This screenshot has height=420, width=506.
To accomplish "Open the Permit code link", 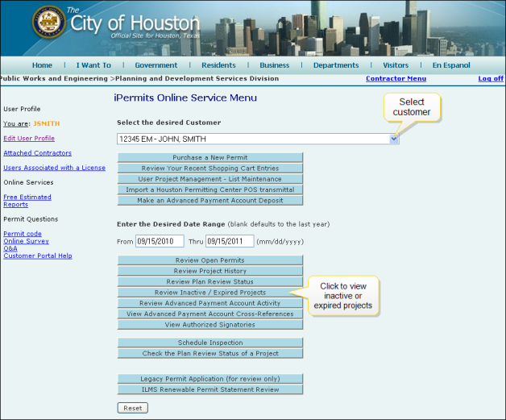I will tap(23, 234).
